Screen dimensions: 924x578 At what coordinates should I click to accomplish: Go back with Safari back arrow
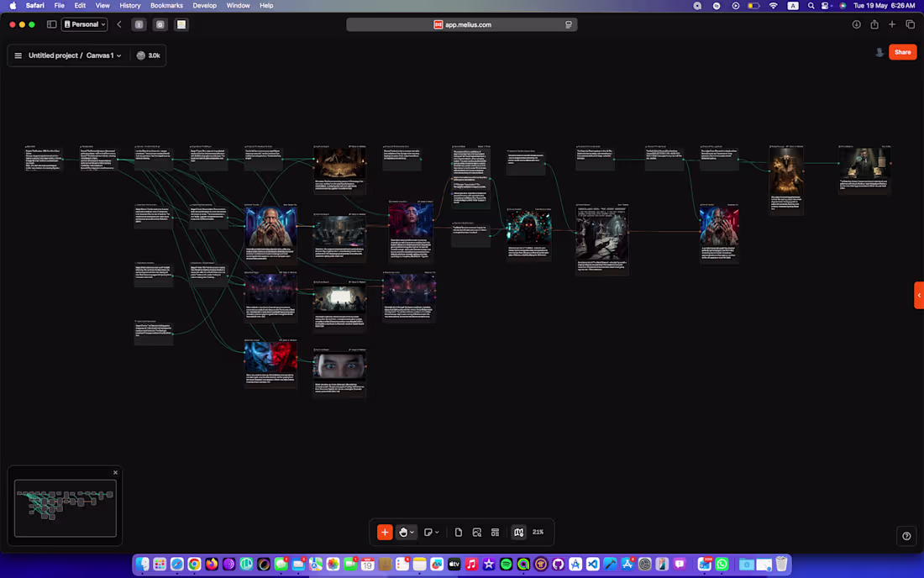point(119,24)
